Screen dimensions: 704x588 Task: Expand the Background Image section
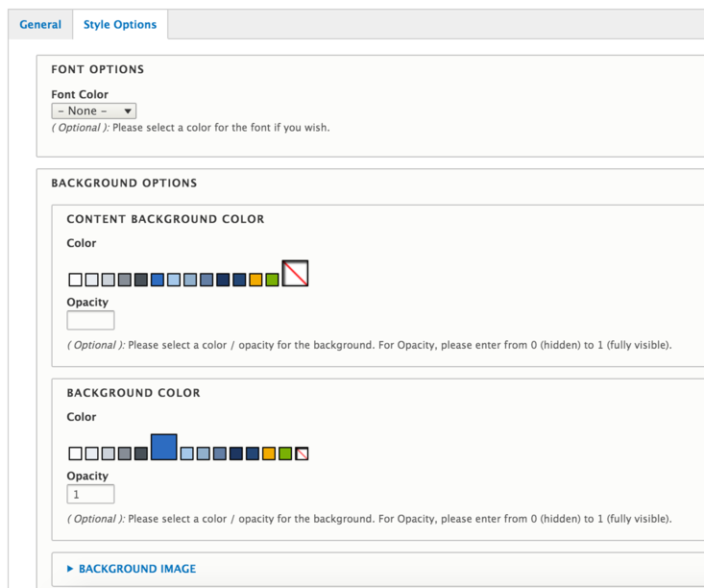coord(70,569)
